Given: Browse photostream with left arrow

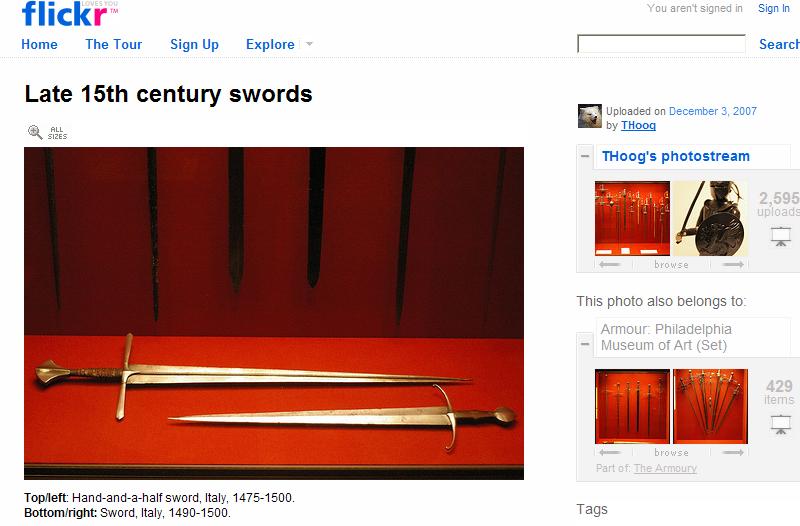Looking at the screenshot, I should [x=610, y=264].
